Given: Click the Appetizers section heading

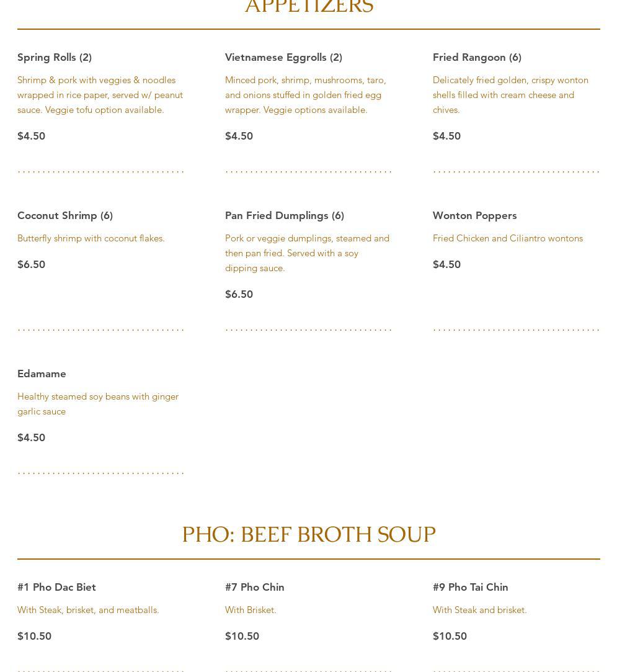Looking at the screenshot, I should coord(308,7).
